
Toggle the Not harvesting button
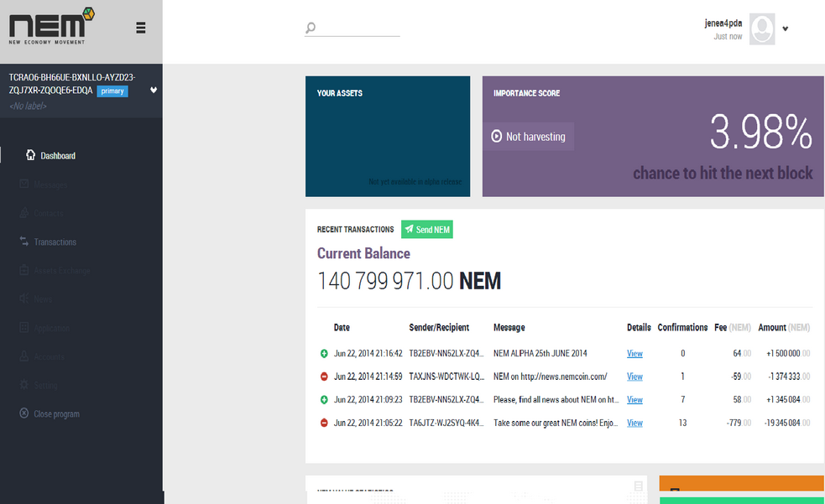pos(529,137)
